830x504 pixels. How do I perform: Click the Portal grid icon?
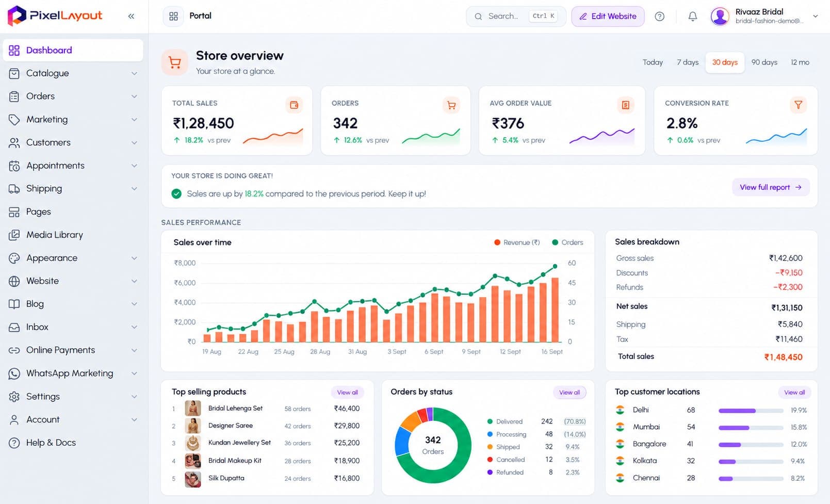pyautogui.click(x=173, y=16)
